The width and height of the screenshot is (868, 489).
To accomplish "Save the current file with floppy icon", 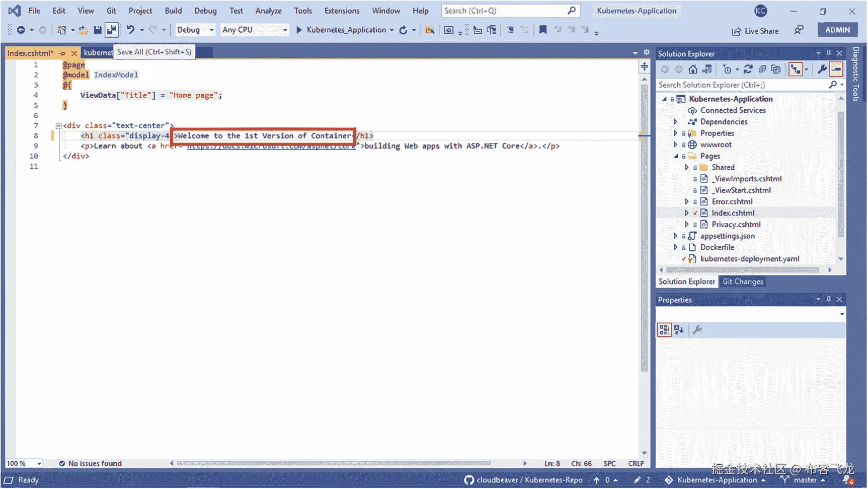I will (x=98, y=30).
